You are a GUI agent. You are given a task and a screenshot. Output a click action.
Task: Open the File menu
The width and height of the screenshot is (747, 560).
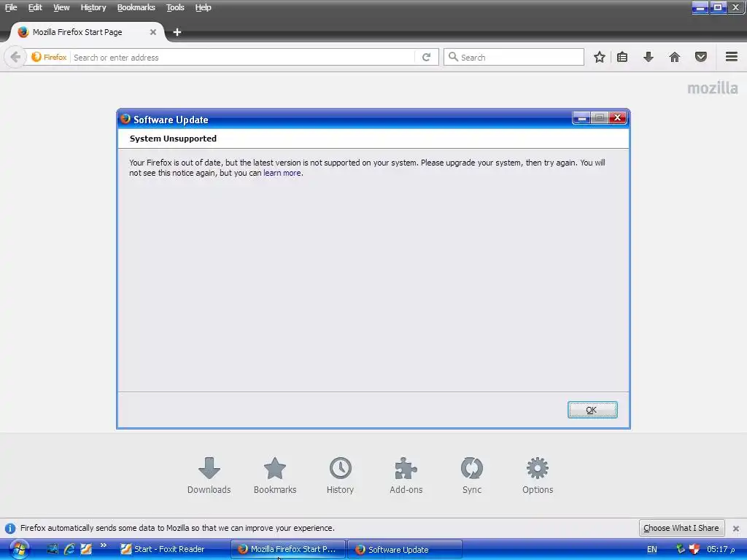tap(11, 7)
